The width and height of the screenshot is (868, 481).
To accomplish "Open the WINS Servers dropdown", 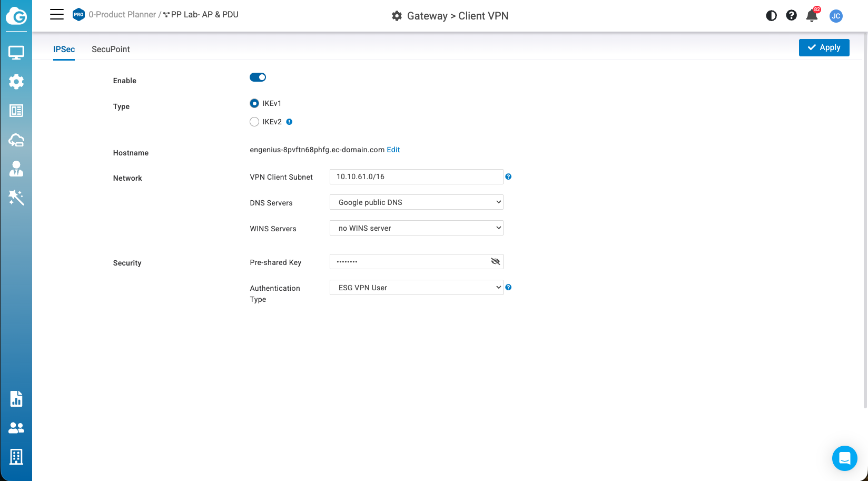I will pos(416,228).
